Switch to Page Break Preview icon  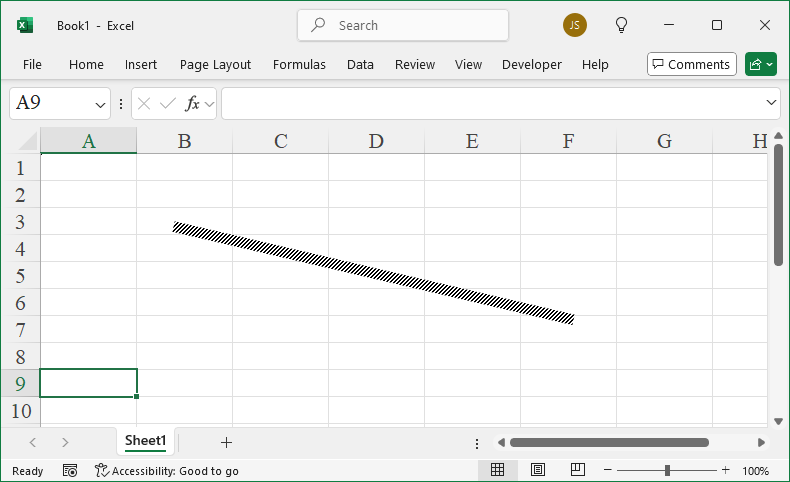pos(577,470)
